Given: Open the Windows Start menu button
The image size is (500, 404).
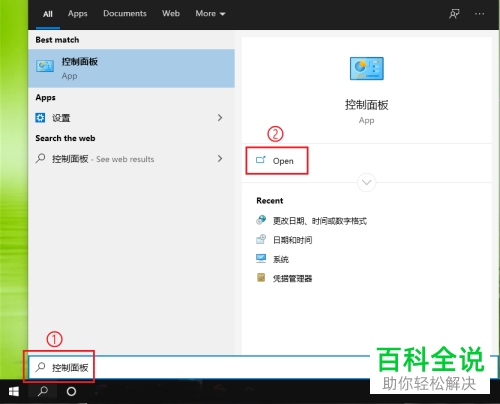Looking at the screenshot, I should tap(14, 391).
